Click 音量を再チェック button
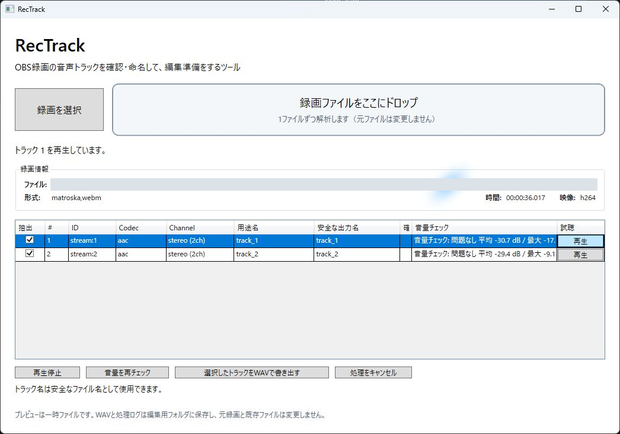The width and height of the screenshot is (620, 434). (127, 372)
